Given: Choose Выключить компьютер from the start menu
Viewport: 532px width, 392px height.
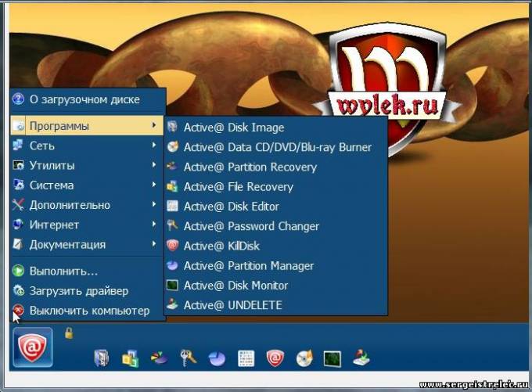Looking at the screenshot, I should 88,310.
